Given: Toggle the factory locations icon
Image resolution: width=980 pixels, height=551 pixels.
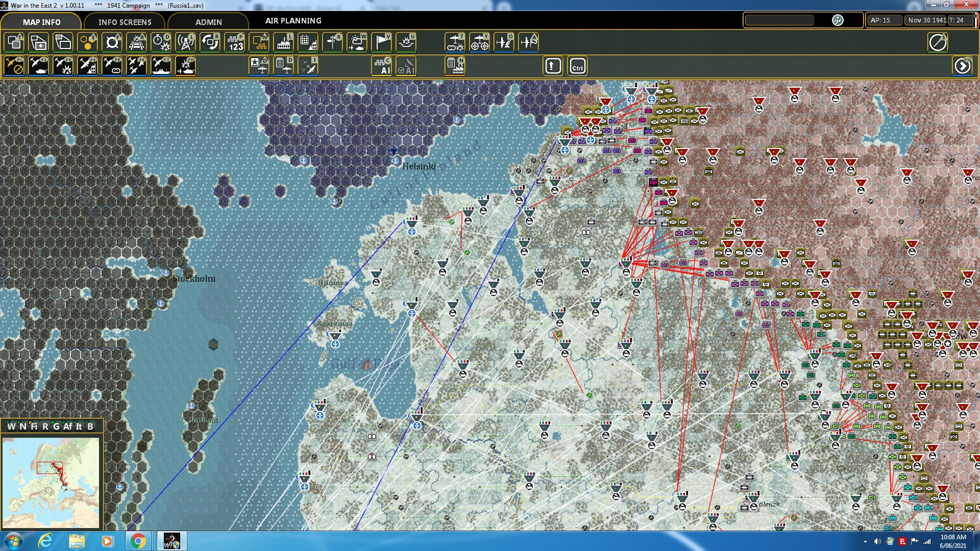Looking at the screenshot, I should 283,42.
